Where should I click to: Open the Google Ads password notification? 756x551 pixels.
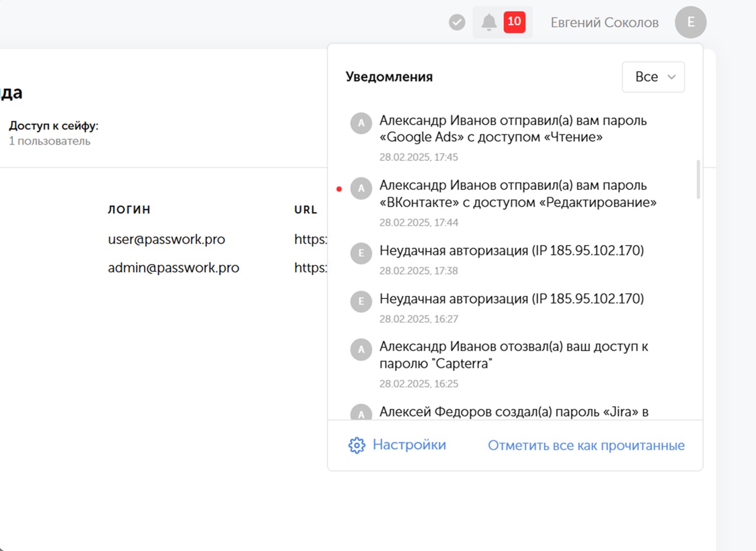[x=513, y=129]
